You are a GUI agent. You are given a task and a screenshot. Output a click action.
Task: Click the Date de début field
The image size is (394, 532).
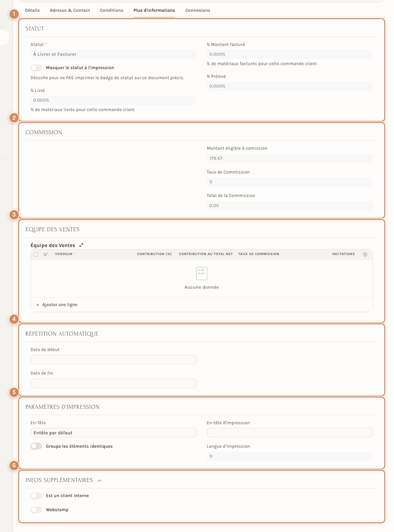tap(113, 359)
